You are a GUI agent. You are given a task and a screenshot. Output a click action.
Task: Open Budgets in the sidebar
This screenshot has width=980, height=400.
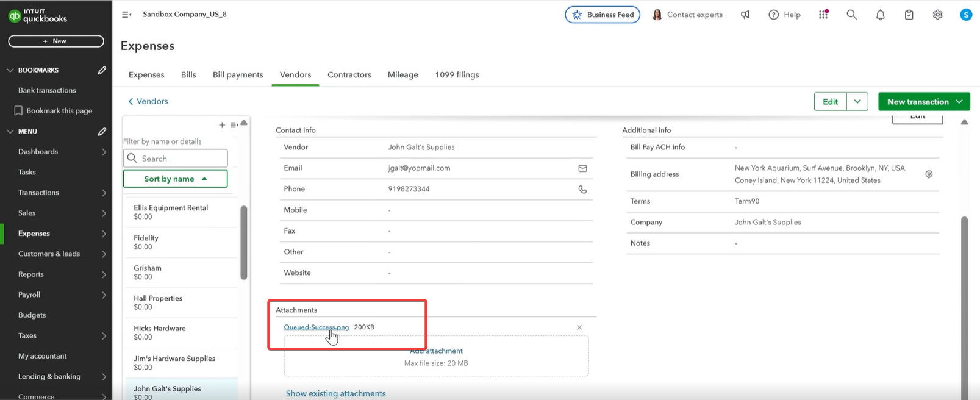coord(32,315)
